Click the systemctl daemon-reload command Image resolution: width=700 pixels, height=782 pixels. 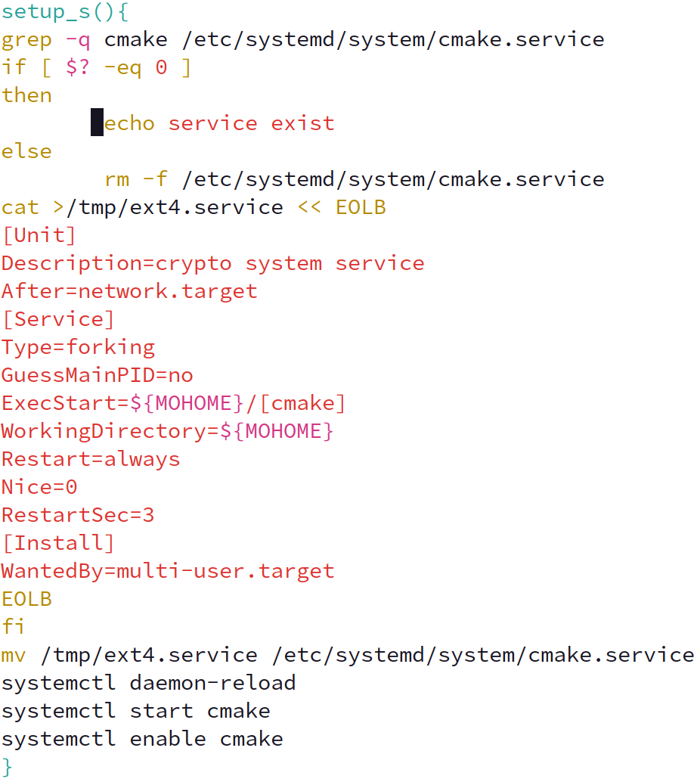pos(148,682)
